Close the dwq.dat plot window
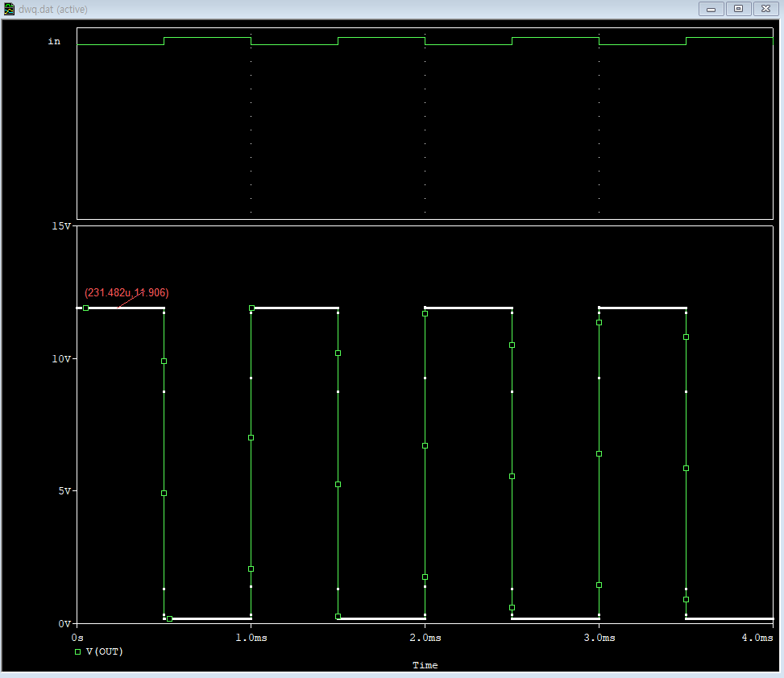 click(x=766, y=9)
